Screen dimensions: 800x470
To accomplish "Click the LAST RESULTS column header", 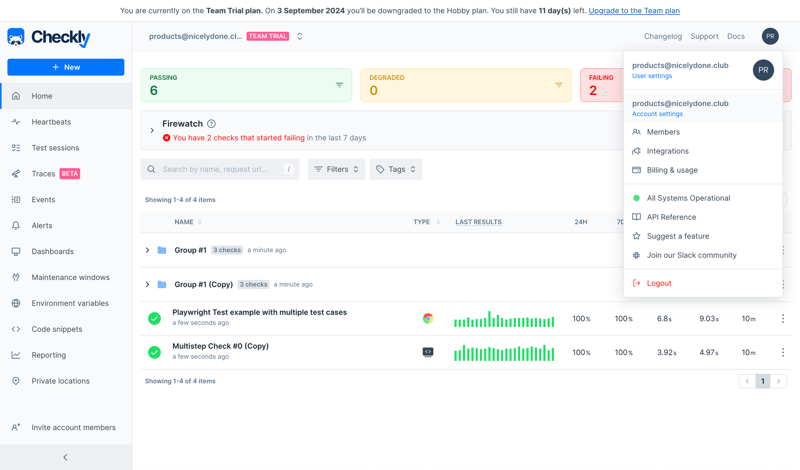I will [479, 222].
